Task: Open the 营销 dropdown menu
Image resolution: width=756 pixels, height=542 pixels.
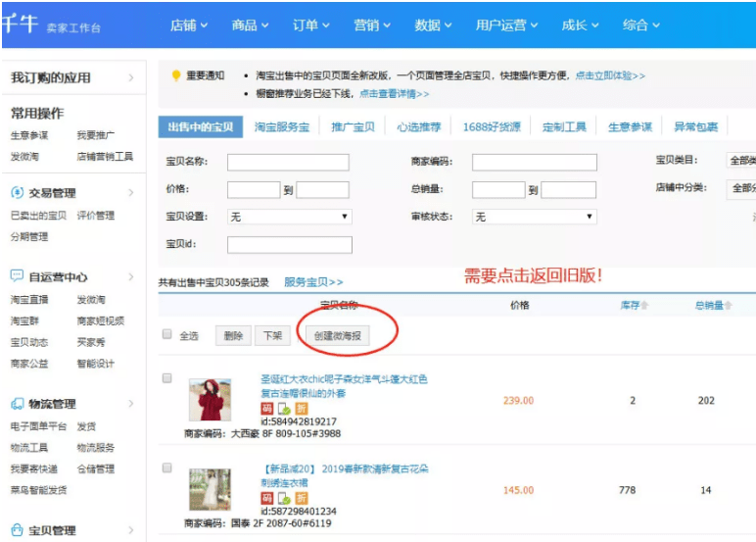Action: (372, 25)
